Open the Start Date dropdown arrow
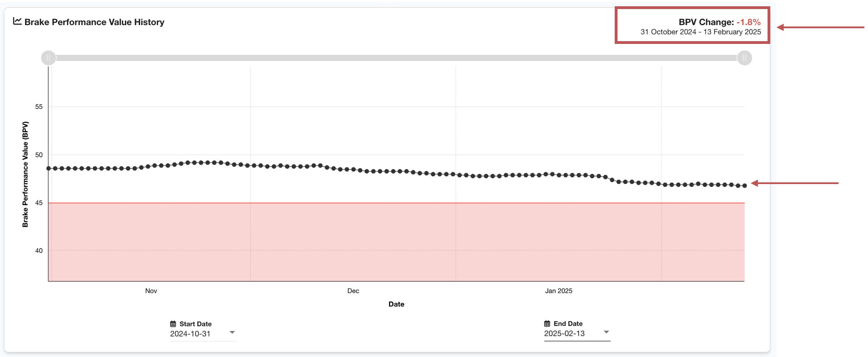Image resolution: width=868 pixels, height=357 pixels. tap(232, 332)
